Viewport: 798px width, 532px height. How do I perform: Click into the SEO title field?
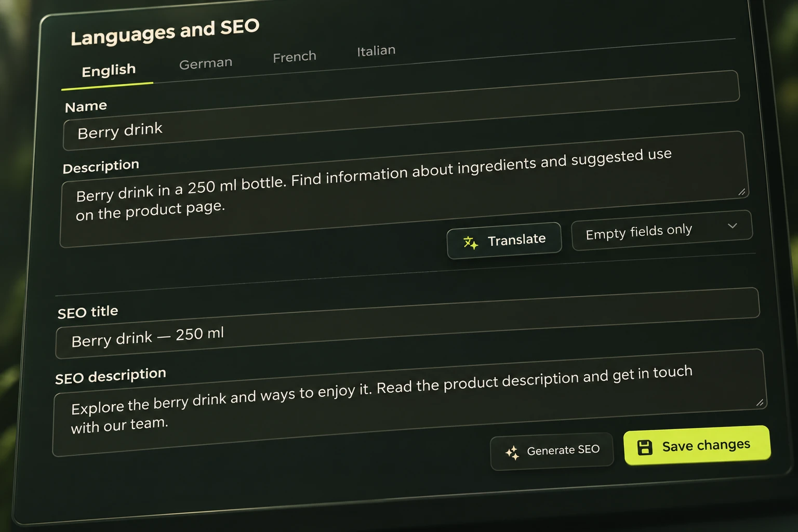click(x=407, y=323)
